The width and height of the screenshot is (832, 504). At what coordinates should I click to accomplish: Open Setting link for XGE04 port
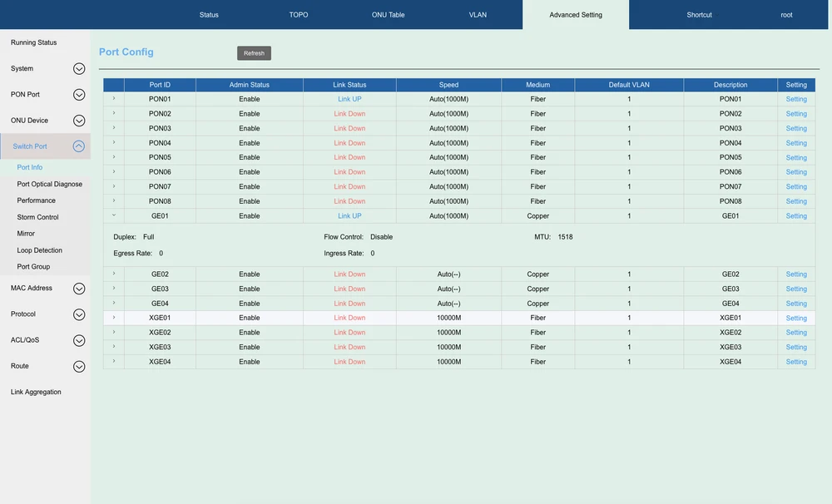pos(796,362)
